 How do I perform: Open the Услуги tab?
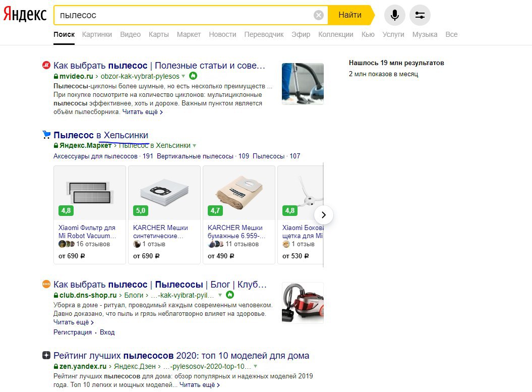[x=393, y=34]
